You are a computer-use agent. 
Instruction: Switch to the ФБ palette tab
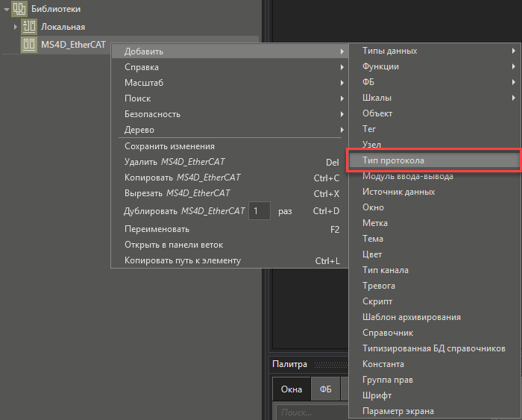tap(326, 389)
